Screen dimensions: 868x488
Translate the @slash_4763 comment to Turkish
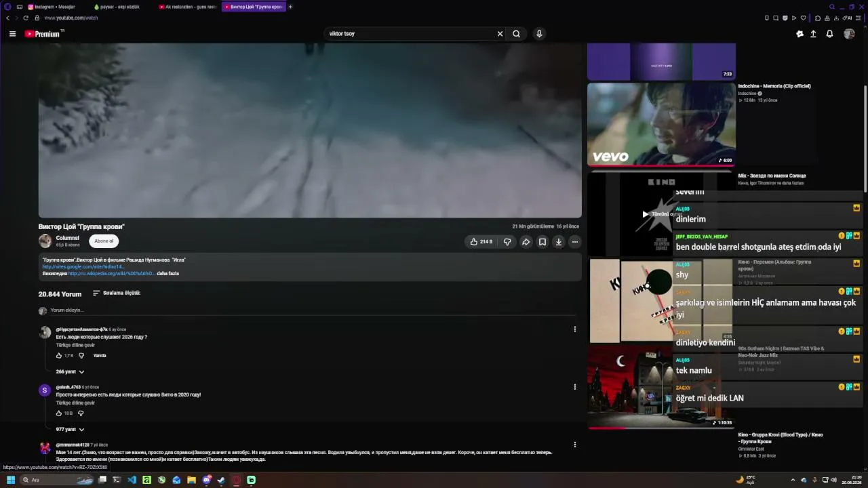click(75, 403)
